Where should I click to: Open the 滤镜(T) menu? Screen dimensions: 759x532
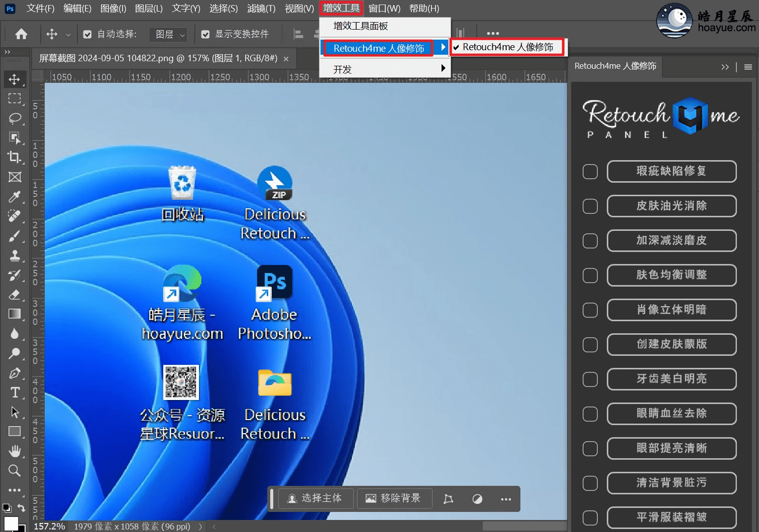click(261, 9)
